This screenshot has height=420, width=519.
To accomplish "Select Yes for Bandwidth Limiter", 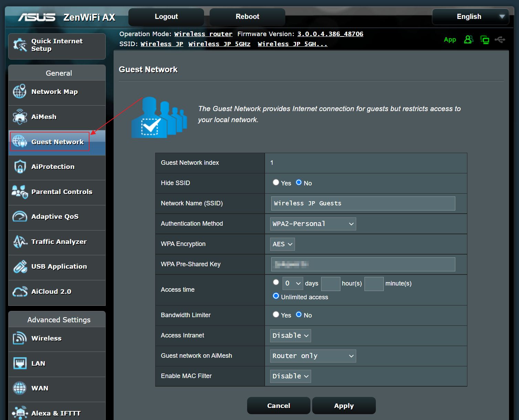I will (x=276, y=314).
